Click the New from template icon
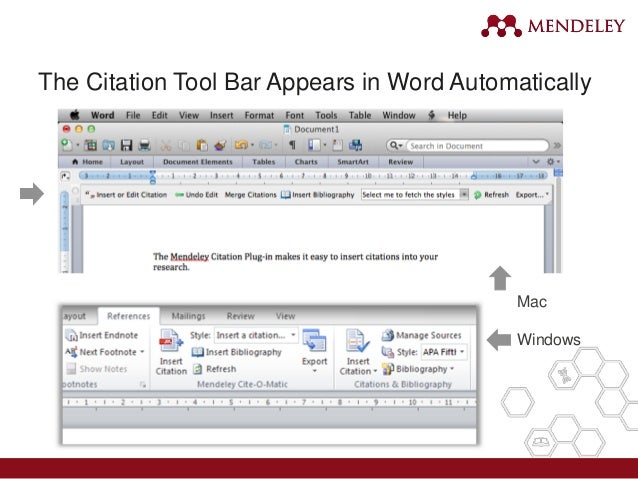Viewport: 638px width, 479px height. coord(91,145)
